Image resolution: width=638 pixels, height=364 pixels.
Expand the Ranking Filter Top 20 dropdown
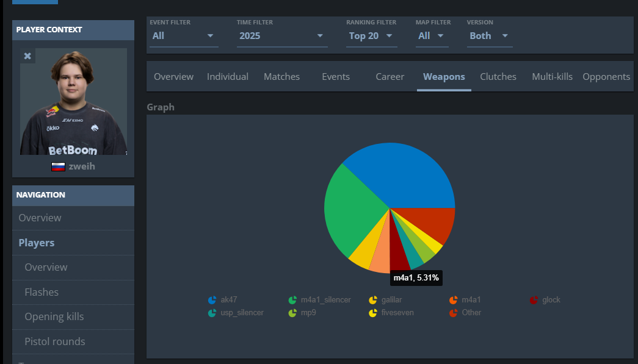pos(371,36)
